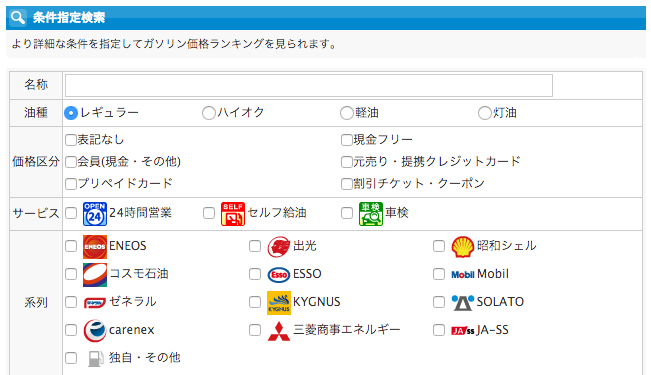Click the Mobil logo
This screenshot has width=651, height=375.
[463, 275]
